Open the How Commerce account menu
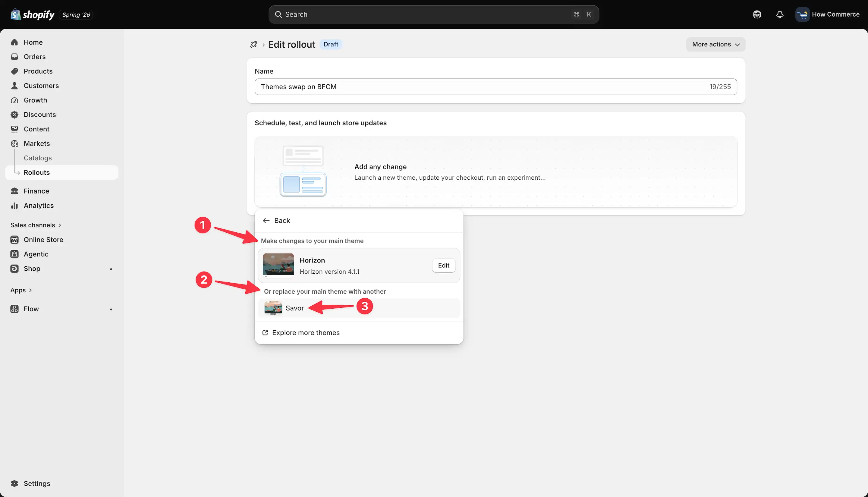 827,14
